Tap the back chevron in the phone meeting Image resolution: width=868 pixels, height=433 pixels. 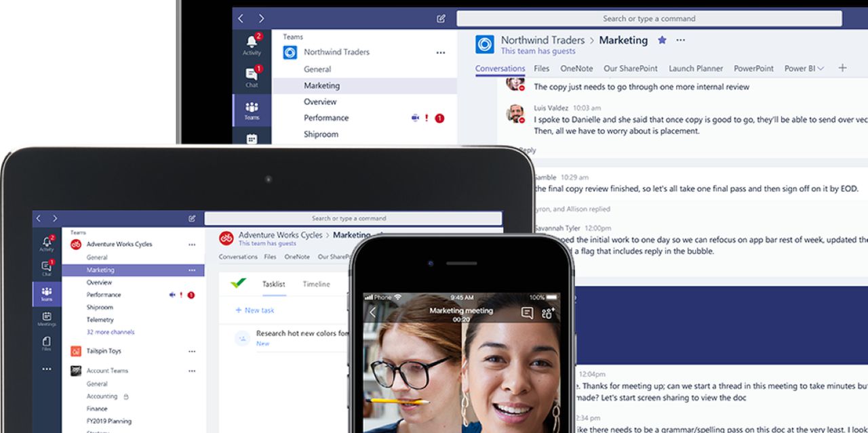click(372, 312)
